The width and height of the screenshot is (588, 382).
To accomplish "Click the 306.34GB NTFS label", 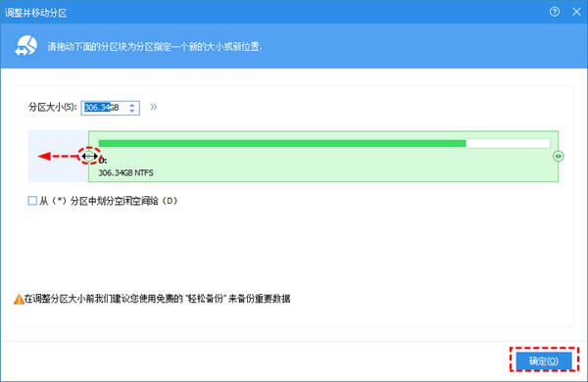I will click(125, 172).
